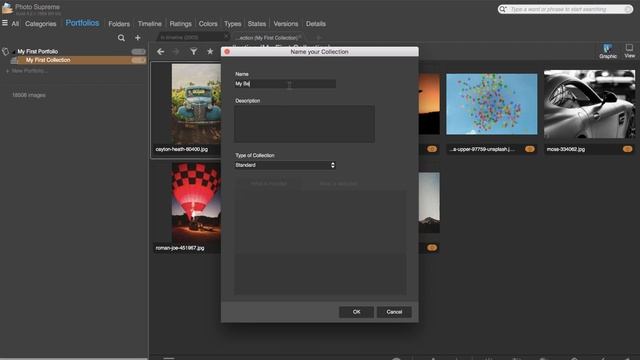640x360 pixels.
Task: Go back with the left arrow
Action: (x=161, y=51)
